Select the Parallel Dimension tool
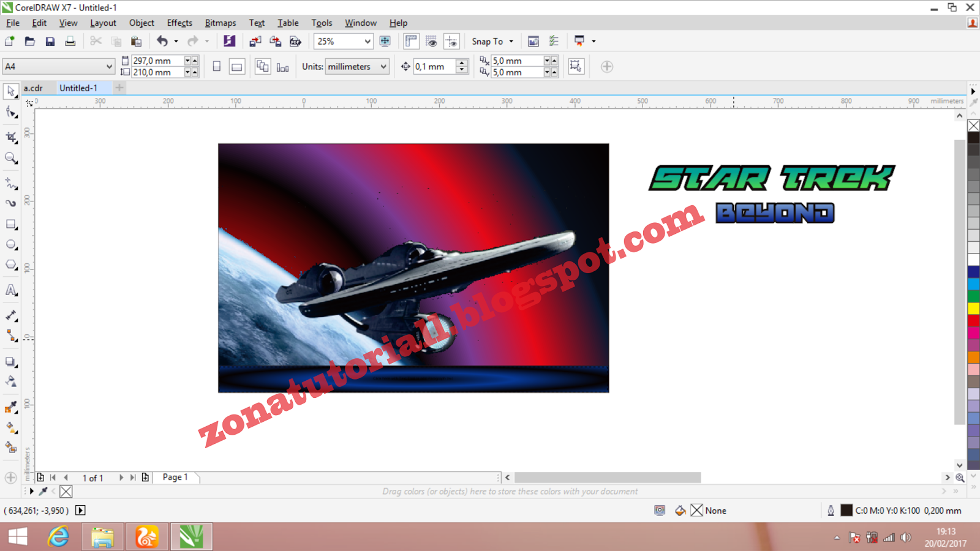Viewport: 980px width, 551px height. 11,315
